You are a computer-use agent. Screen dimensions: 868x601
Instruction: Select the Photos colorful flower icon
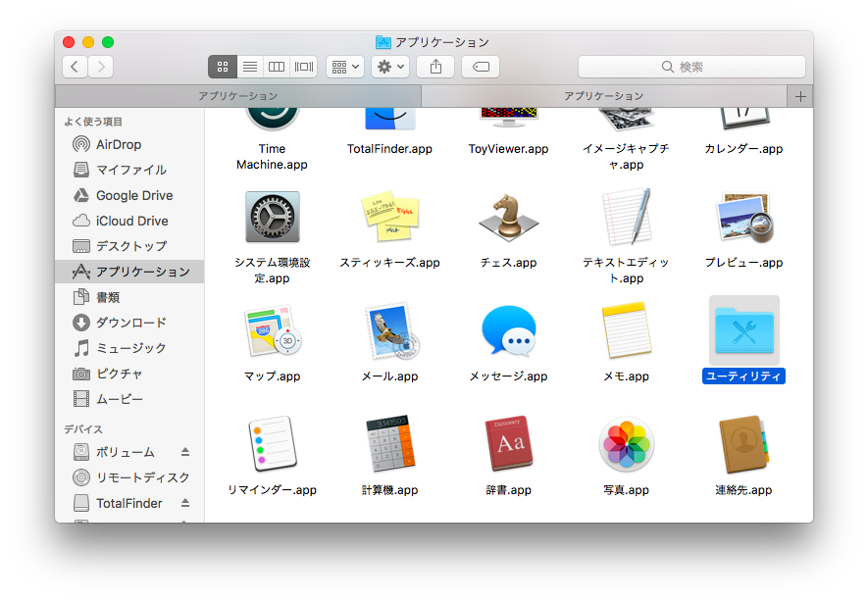coord(626,444)
